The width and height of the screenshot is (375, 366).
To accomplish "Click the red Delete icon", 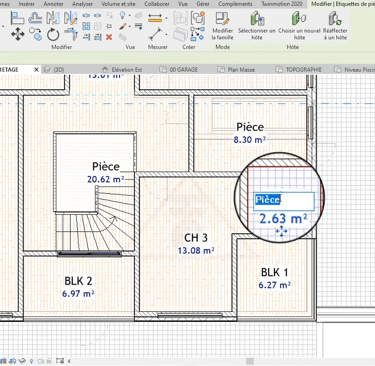I will [x=109, y=37].
